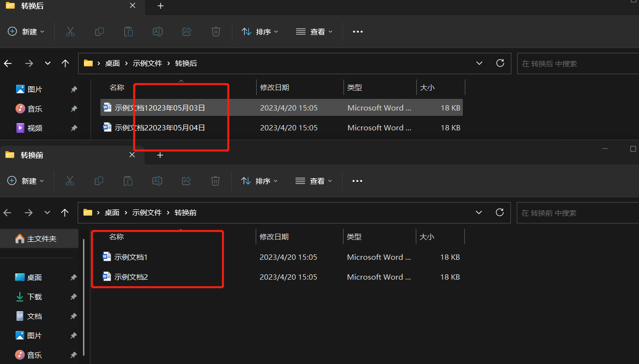639x364 pixels.
Task: Click the Refresh icon in 转换后 address bar
Action: [500, 63]
